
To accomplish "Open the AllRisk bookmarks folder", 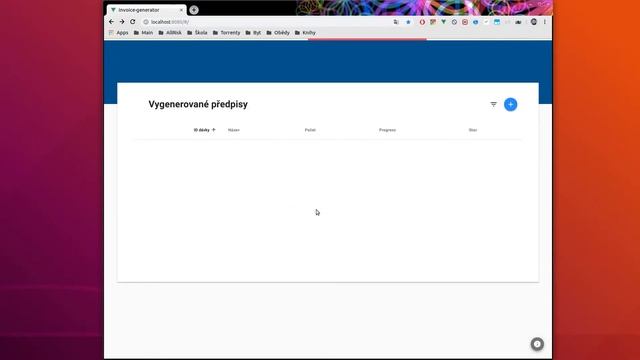I will tap(170, 33).
